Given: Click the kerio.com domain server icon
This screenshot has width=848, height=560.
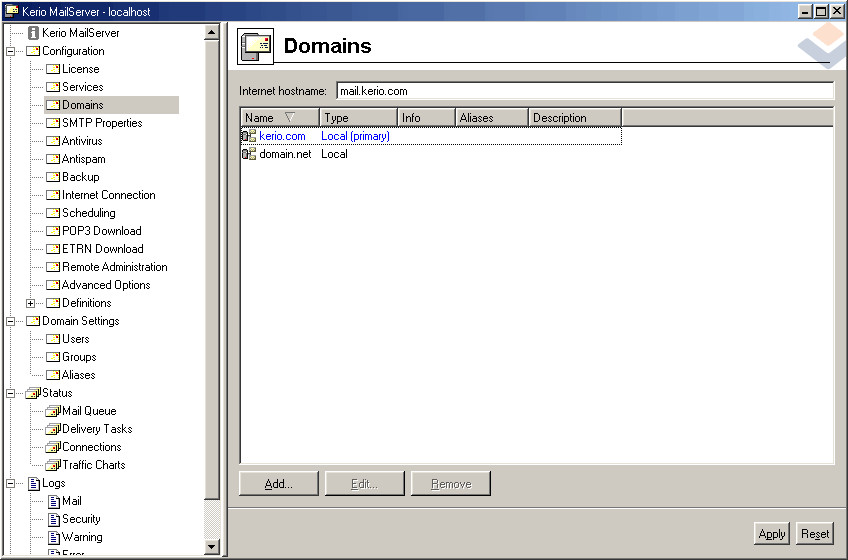Looking at the screenshot, I should [x=249, y=136].
